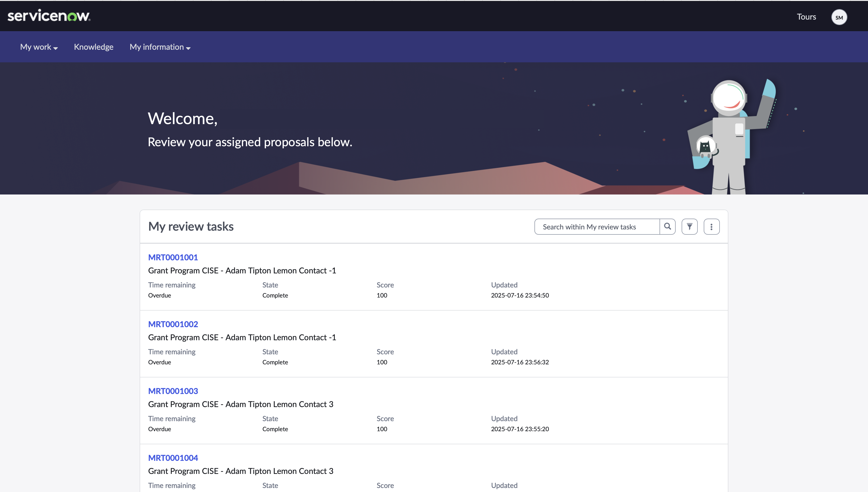The image size is (868, 492).
Task: Click the Overdue value of MRT0001001
Action: coord(159,295)
